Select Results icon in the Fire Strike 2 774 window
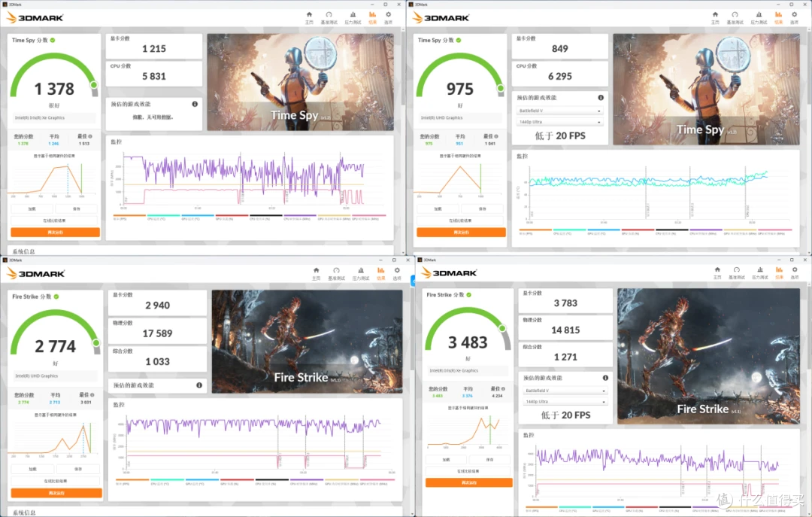812x517 pixels. click(x=380, y=273)
